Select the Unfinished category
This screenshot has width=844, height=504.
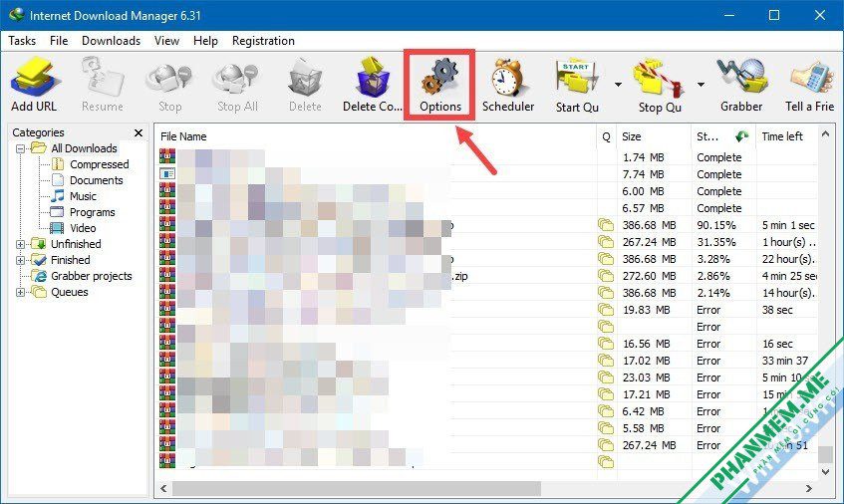76,244
